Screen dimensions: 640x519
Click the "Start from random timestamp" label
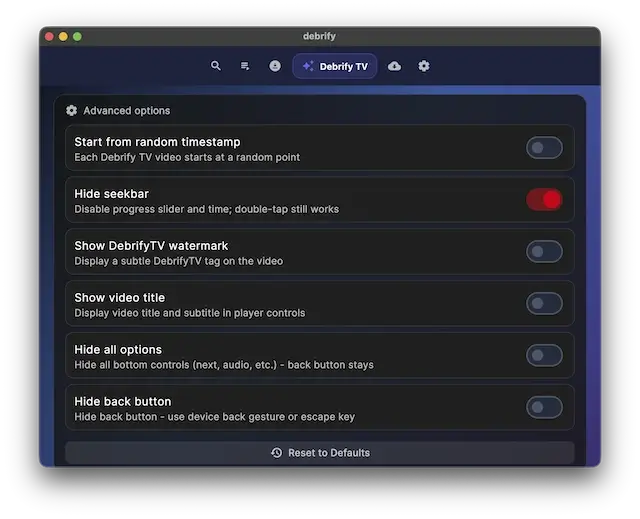coord(157,142)
